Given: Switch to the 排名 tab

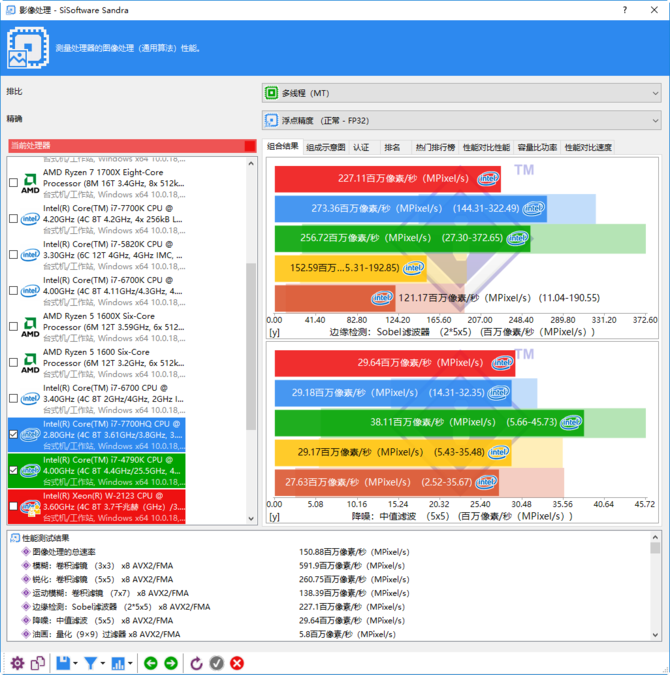Looking at the screenshot, I should point(392,148).
